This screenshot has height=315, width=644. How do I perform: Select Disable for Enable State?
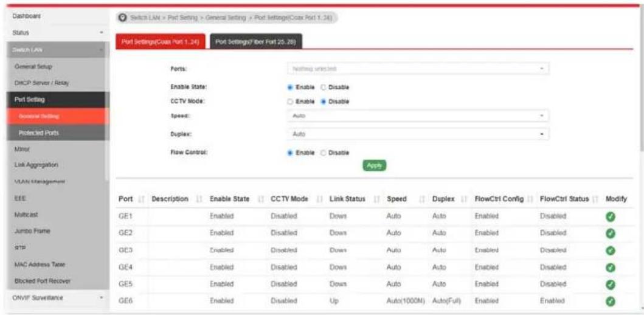coord(322,88)
